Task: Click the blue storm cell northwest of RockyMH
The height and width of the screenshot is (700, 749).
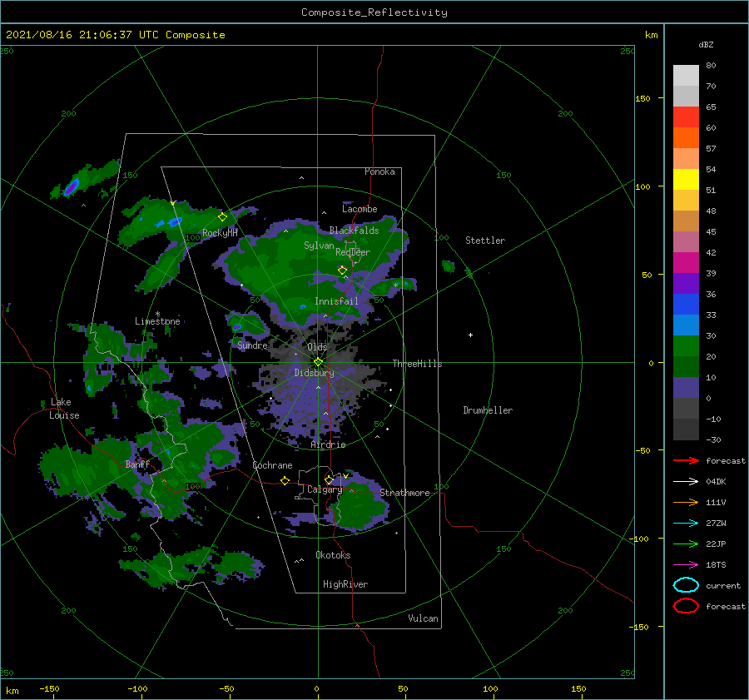Action: point(175,221)
